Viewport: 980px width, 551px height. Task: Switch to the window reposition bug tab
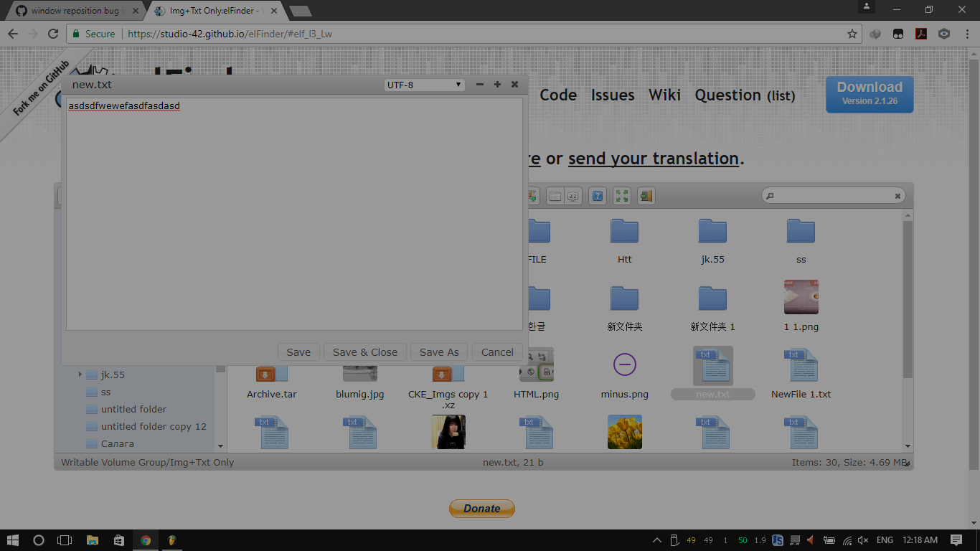coord(76,11)
